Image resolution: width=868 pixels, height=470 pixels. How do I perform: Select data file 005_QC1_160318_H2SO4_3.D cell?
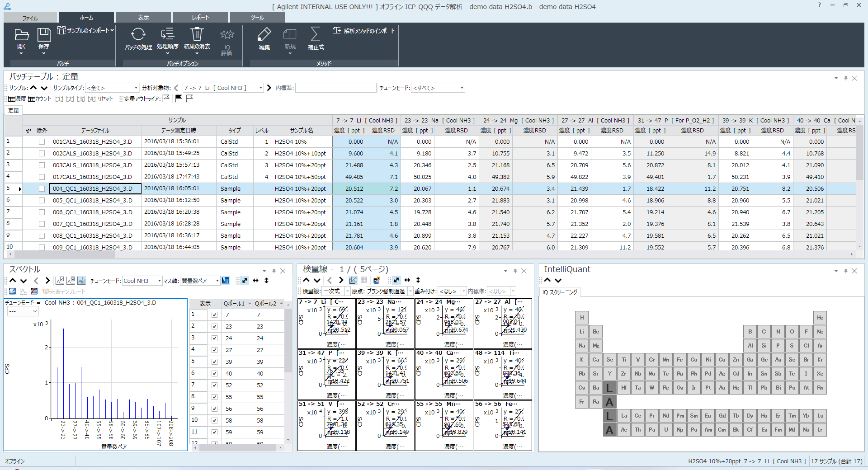[95, 200]
